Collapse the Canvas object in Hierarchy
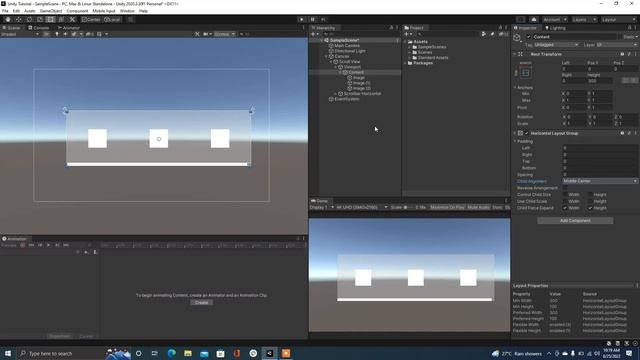Image resolution: width=640 pixels, height=360 pixels. [x=326, y=56]
